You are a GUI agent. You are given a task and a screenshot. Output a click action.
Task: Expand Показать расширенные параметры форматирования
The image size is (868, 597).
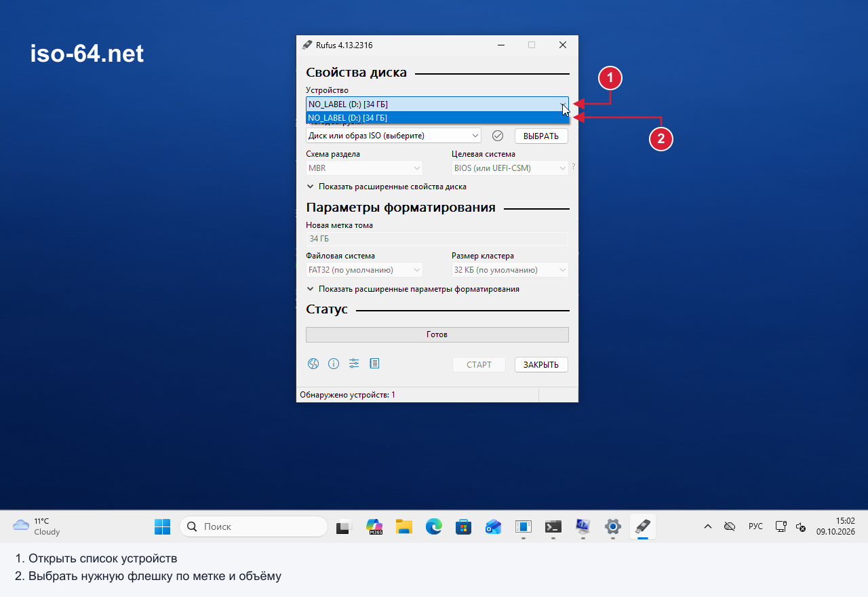413,289
